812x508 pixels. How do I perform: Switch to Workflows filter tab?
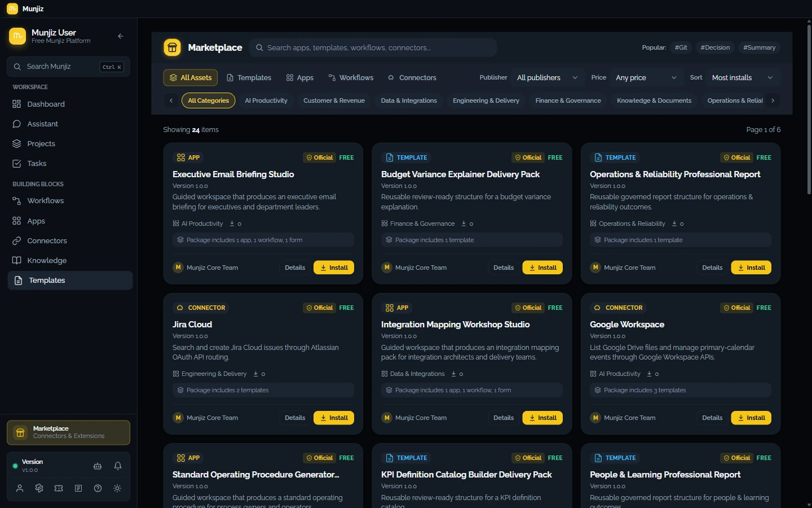coord(351,78)
